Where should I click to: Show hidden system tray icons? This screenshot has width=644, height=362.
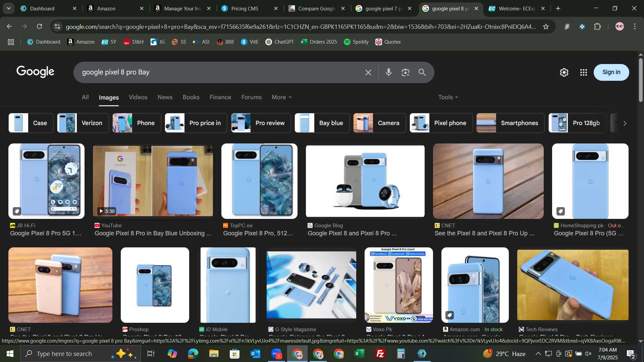coord(538,354)
